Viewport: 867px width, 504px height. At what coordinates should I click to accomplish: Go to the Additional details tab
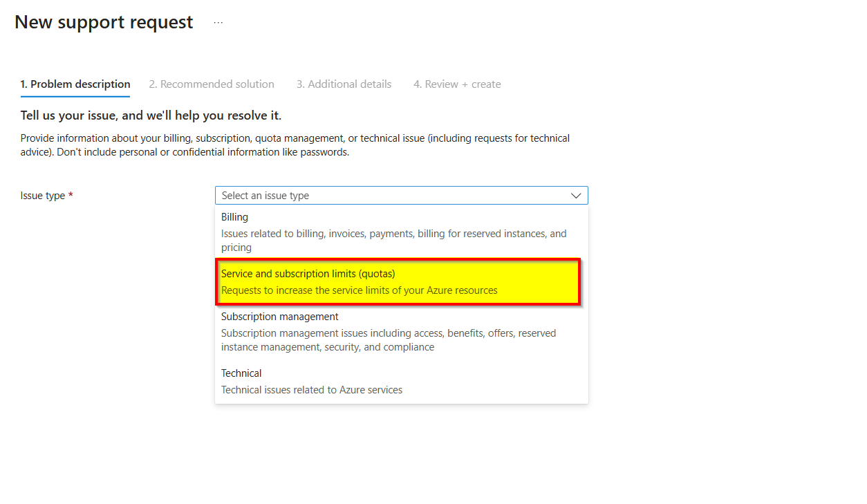pos(344,84)
